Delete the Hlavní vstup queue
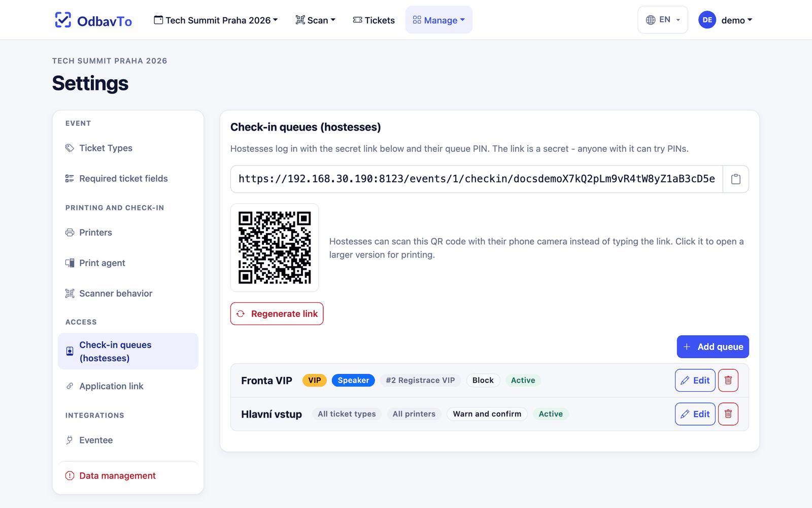The height and width of the screenshot is (508, 812). (728, 414)
